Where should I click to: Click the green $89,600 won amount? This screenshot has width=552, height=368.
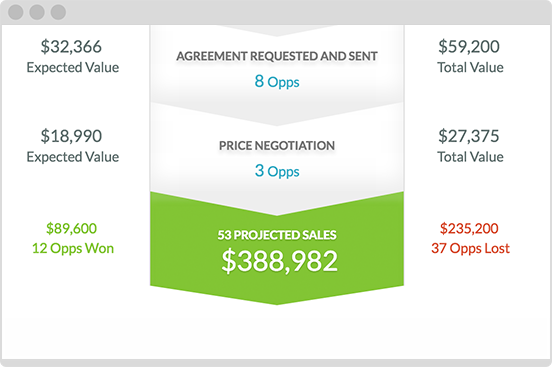71,229
